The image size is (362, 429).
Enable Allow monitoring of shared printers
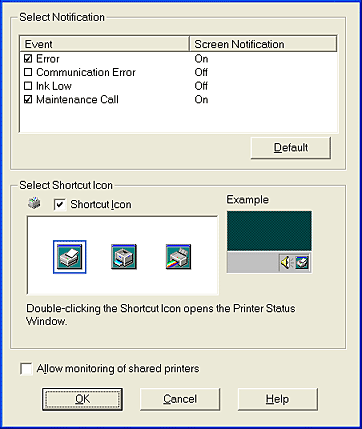tap(26, 369)
